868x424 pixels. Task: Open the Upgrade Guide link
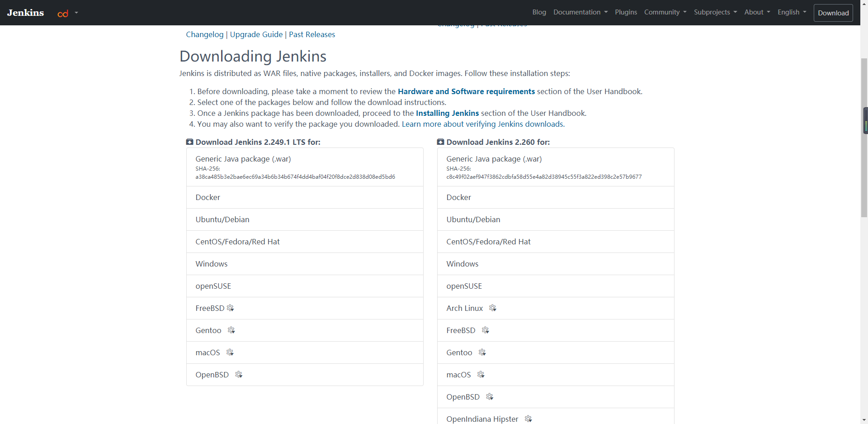(x=256, y=34)
